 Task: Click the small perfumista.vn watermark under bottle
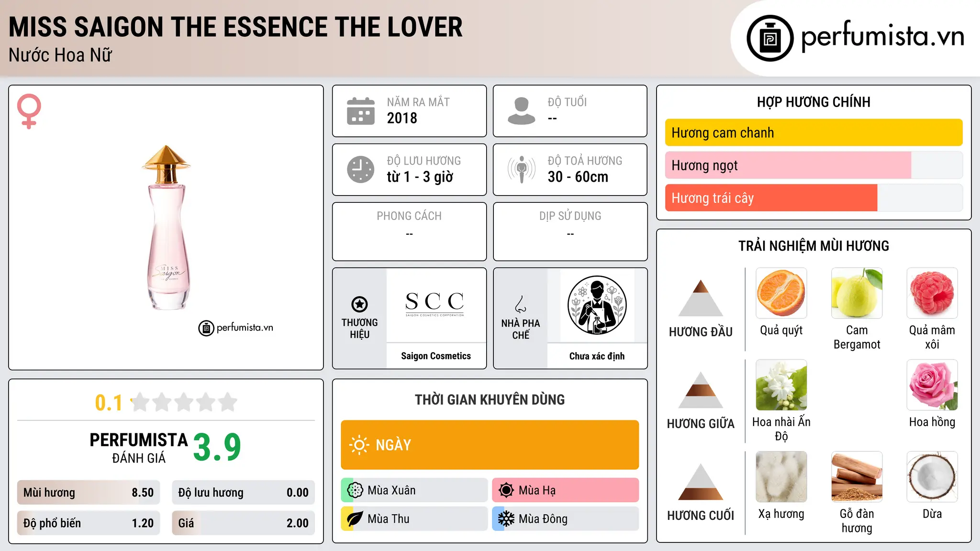[x=236, y=328]
